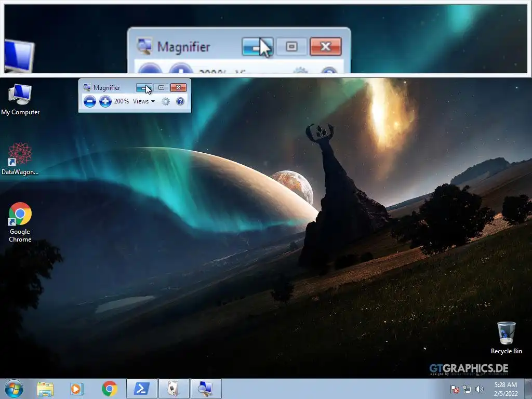Screen dimensions: 532x399
Task: Open the Windows Start menu orb
Action: click(14, 389)
